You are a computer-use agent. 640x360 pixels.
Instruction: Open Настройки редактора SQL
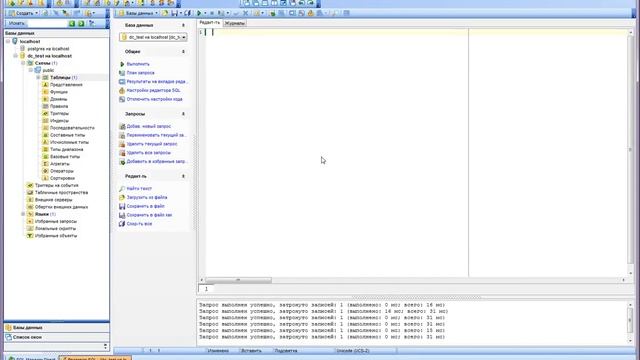(153, 91)
